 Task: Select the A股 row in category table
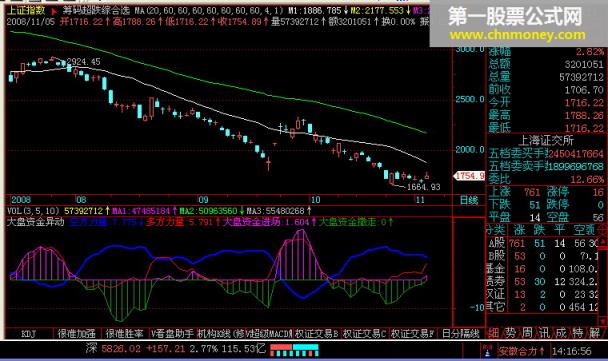543,243
